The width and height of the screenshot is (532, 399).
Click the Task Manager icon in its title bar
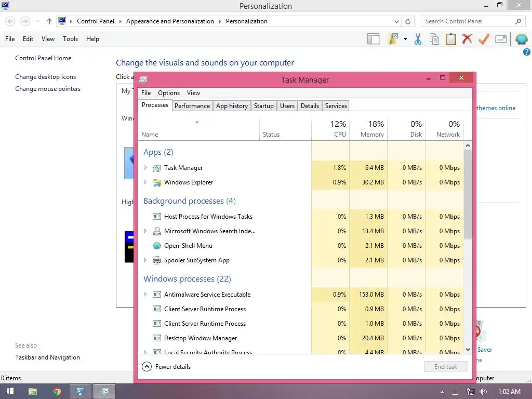[143, 79]
